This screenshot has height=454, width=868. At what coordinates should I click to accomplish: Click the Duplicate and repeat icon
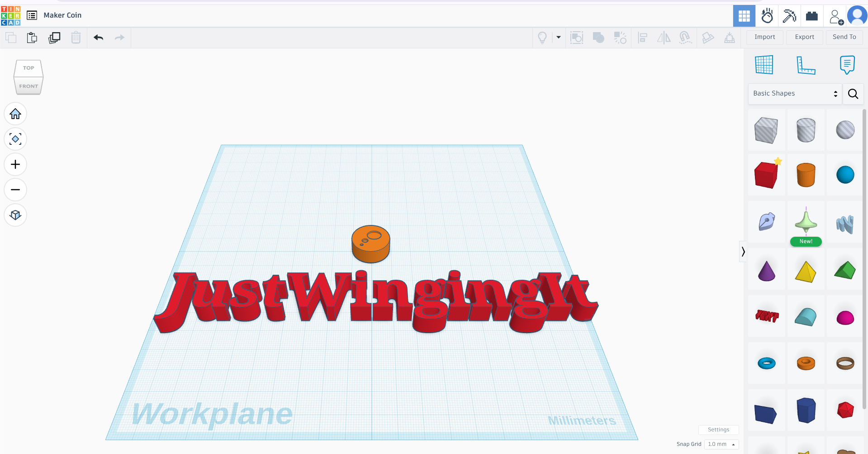54,38
